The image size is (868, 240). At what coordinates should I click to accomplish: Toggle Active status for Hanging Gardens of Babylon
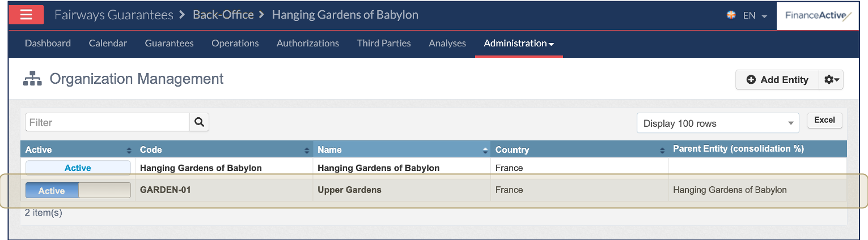(78, 168)
